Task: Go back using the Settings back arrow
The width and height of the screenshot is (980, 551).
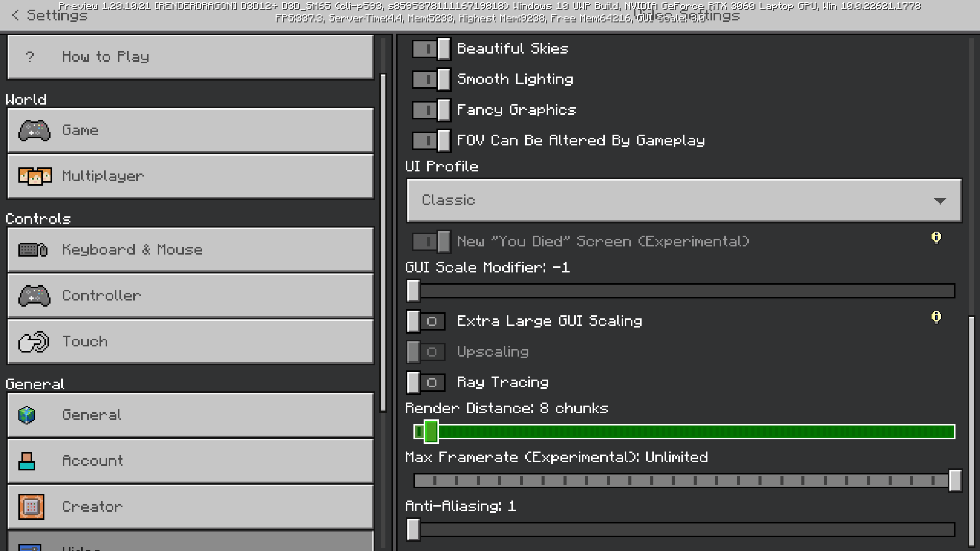Action: (16, 15)
